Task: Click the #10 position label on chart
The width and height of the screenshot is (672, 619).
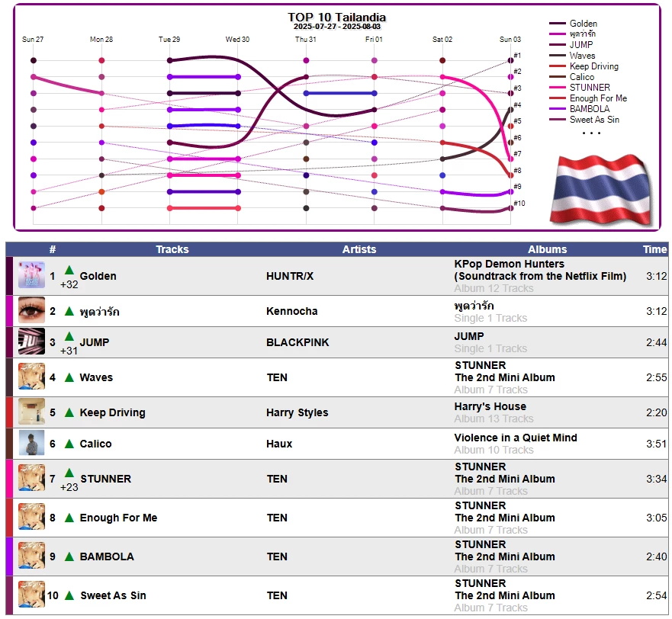Action: [519, 203]
